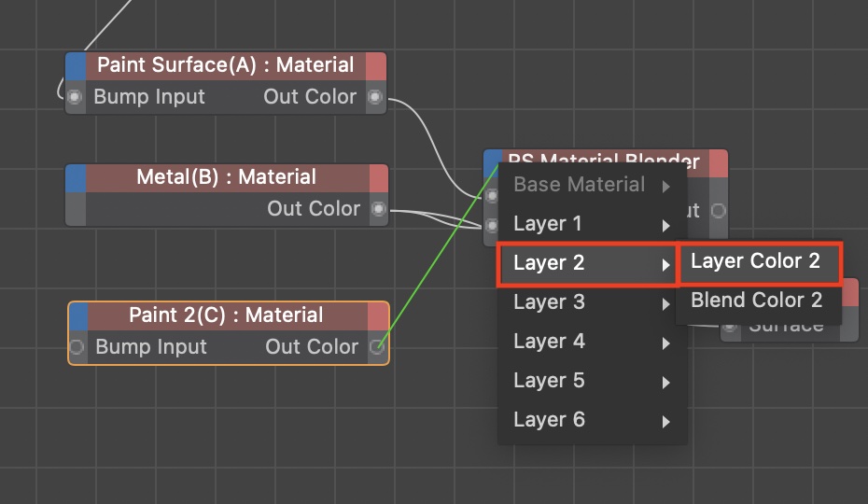
Task: Click Out Color port on Paint 2(C)
Action: pos(377,347)
